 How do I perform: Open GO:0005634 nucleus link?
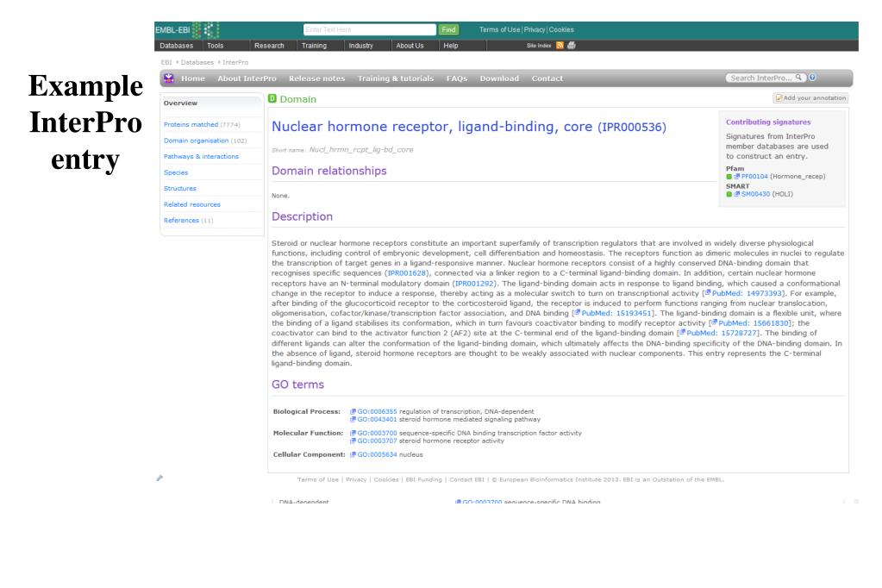coord(376,454)
